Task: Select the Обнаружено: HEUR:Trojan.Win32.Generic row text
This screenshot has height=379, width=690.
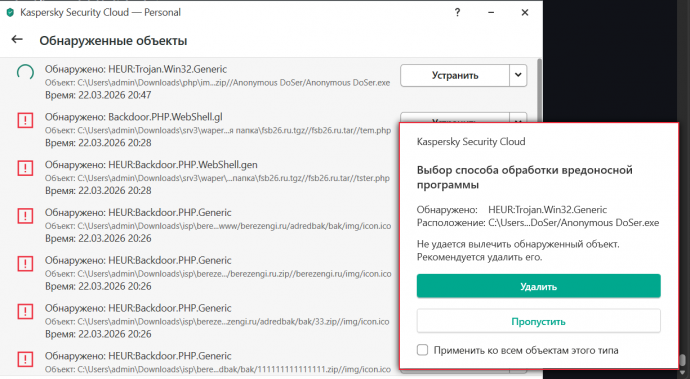Action: click(136, 69)
